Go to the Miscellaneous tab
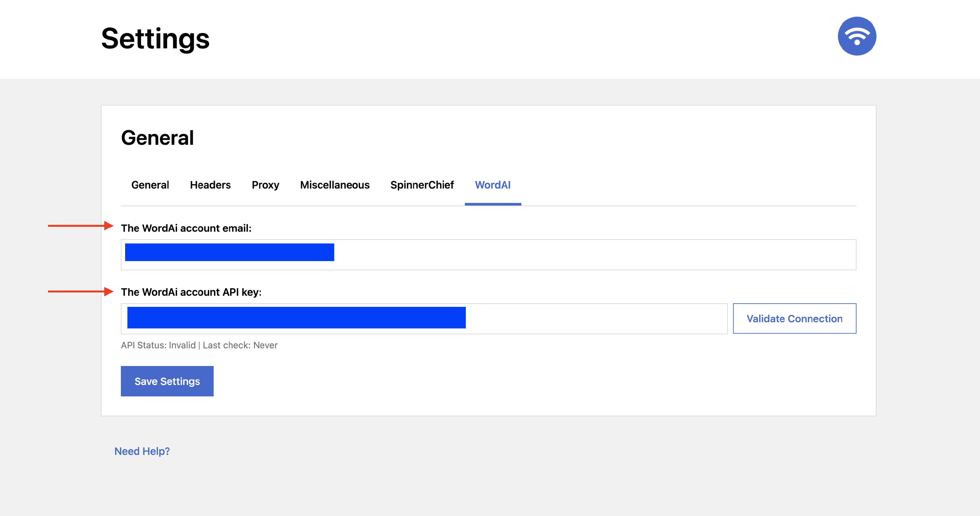980x516 pixels. 335,185
